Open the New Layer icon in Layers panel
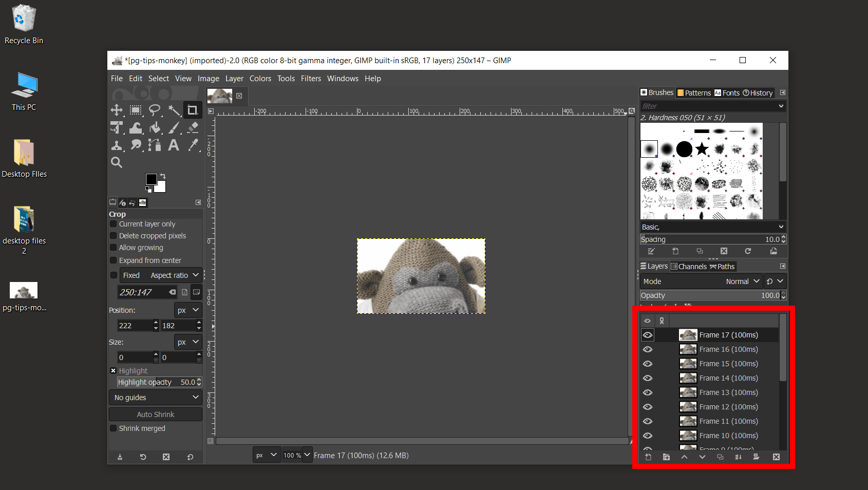 pos(648,457)
